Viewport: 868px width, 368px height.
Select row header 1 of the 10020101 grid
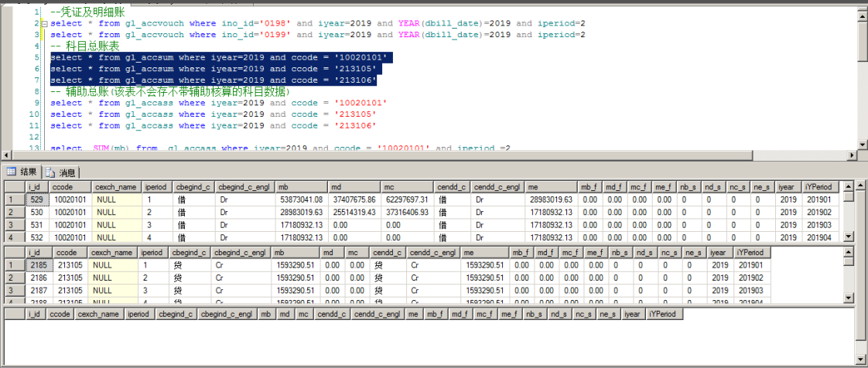click(x=15, y=198)
